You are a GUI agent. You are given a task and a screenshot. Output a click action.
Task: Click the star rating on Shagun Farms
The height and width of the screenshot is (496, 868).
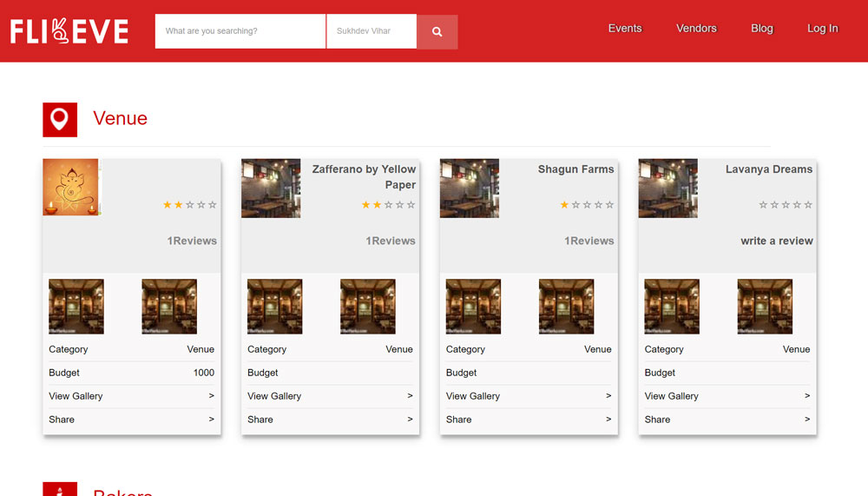(x=587, y=205)
